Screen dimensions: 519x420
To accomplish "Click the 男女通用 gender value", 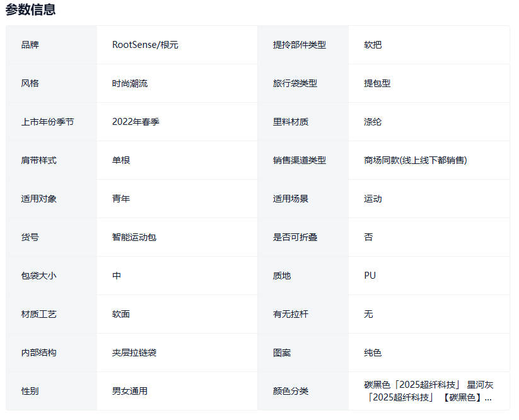I will point(130,391).
